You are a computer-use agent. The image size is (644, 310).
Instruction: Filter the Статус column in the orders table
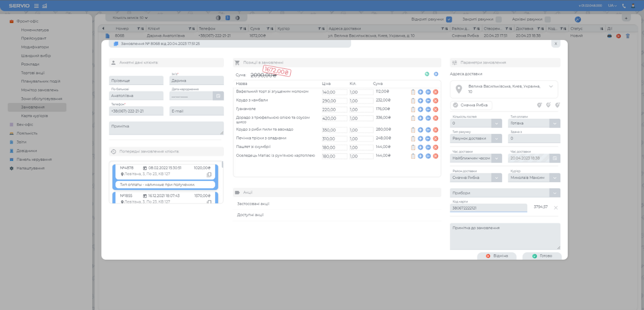tap(602, 29)
